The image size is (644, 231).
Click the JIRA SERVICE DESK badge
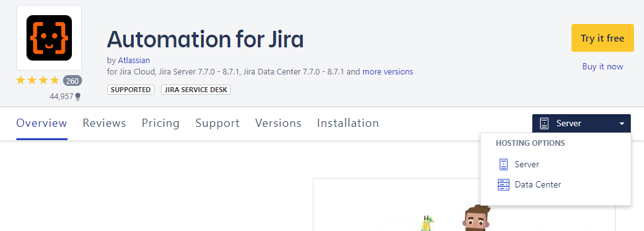[196, 90]
